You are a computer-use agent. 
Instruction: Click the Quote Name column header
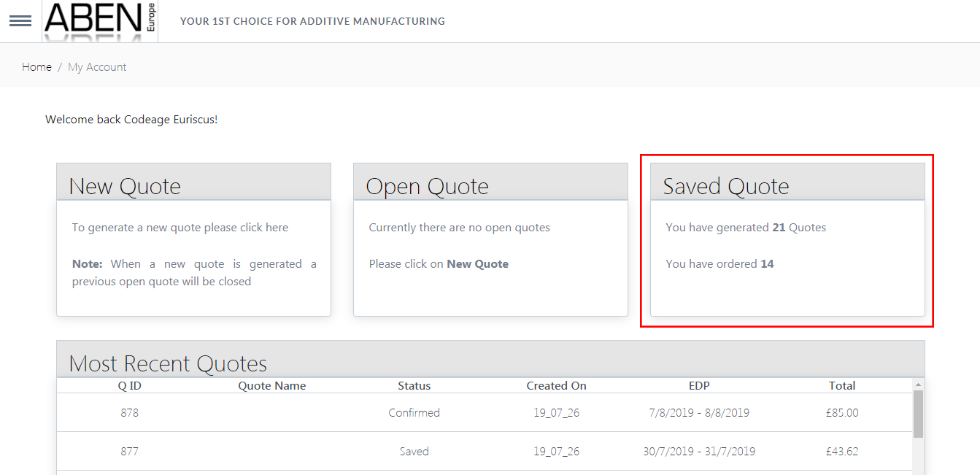click(271, 386)
